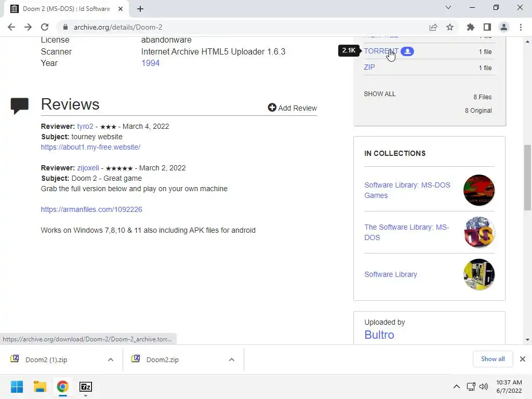Click the 8 Original files text
This screenshot has width=532, height=399.
point(478,111)
